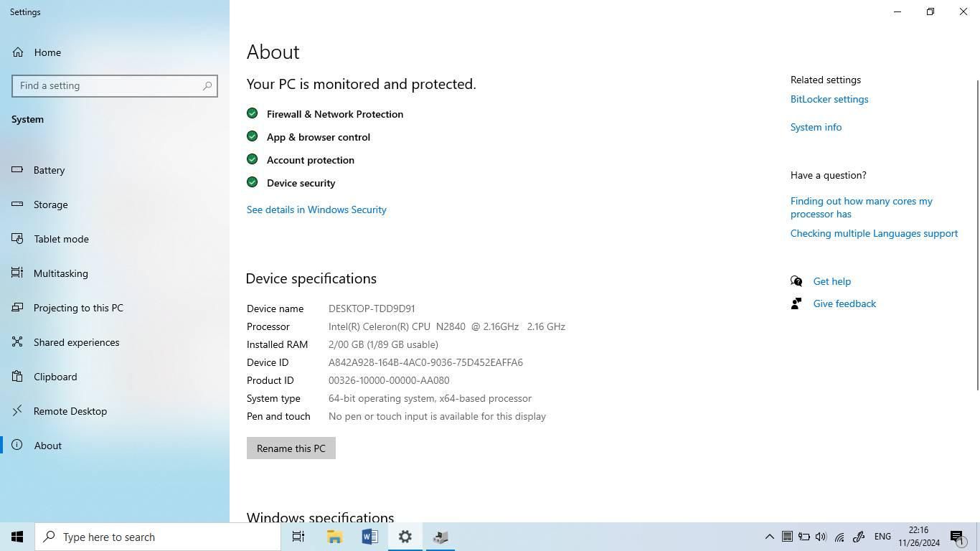The image size is (980, 551).
Task: Show hidden tray icons chevron
Action: pos(769,537)
